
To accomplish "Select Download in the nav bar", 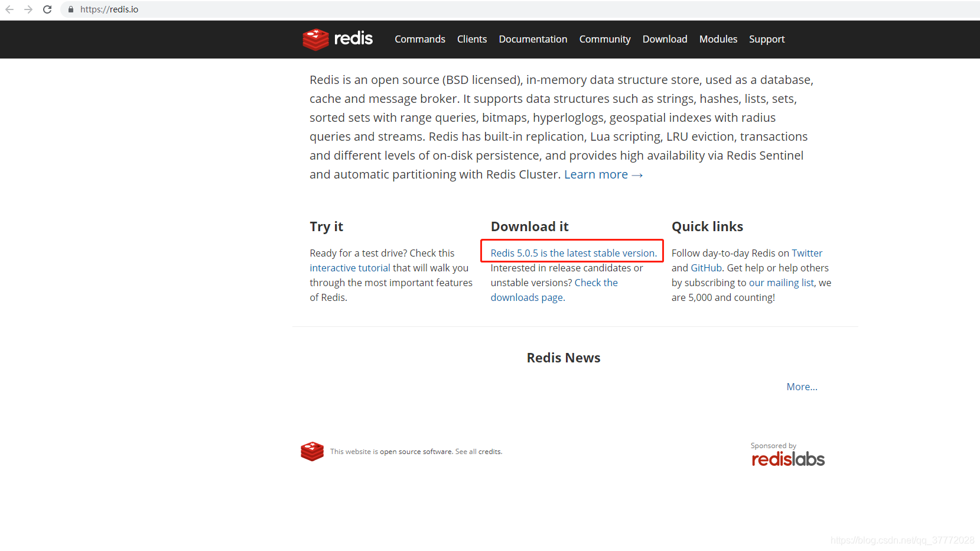I will (x=665, y=39).
